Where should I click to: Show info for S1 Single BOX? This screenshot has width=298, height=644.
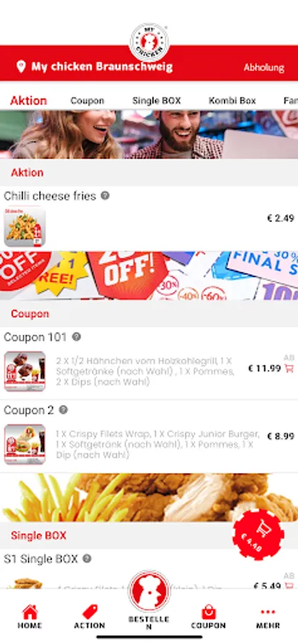[x=86, y=559]
